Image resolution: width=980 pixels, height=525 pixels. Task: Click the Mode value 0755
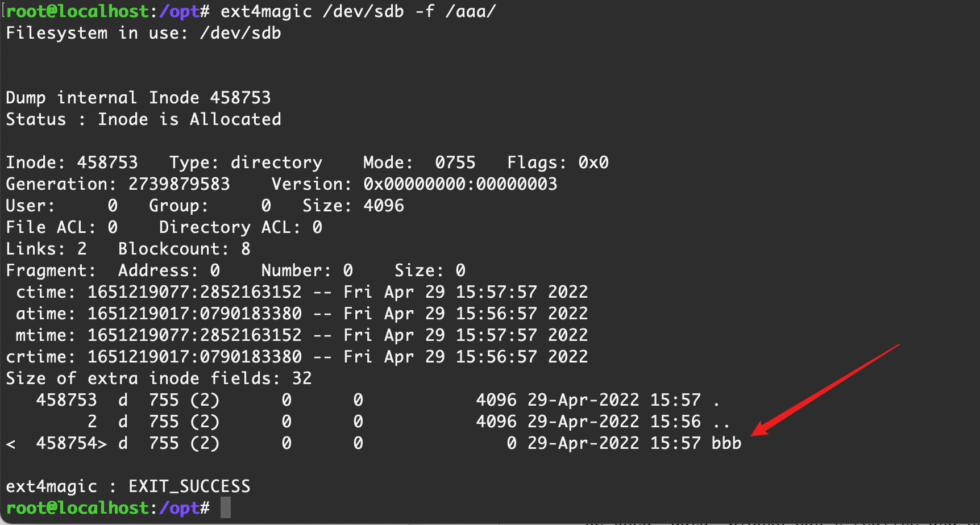click(x=455, y=163)
